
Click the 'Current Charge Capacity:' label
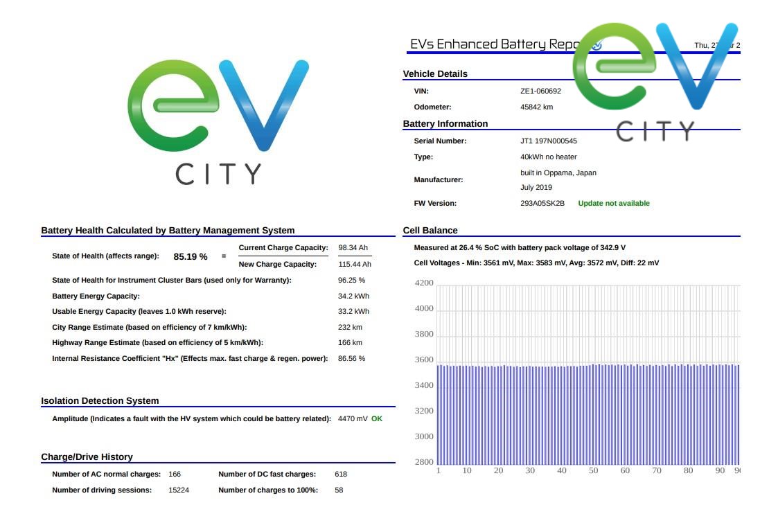[283, 247]
